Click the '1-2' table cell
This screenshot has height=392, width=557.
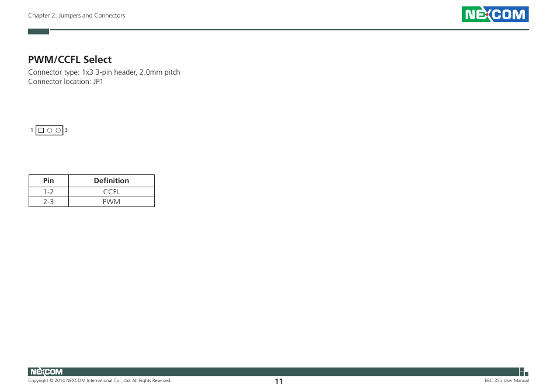[x=48, y=192]
